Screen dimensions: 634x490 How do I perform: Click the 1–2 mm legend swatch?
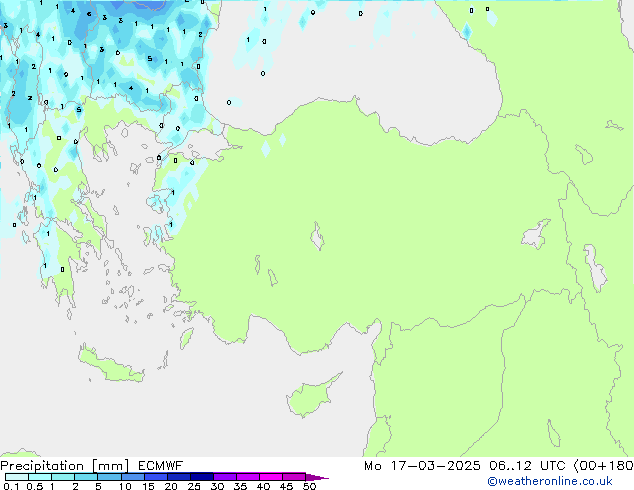(63, 477)
